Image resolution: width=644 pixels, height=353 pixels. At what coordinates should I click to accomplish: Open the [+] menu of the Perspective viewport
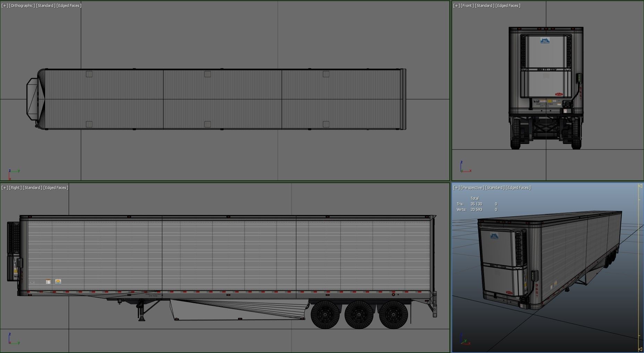click(x=456, y=188)
